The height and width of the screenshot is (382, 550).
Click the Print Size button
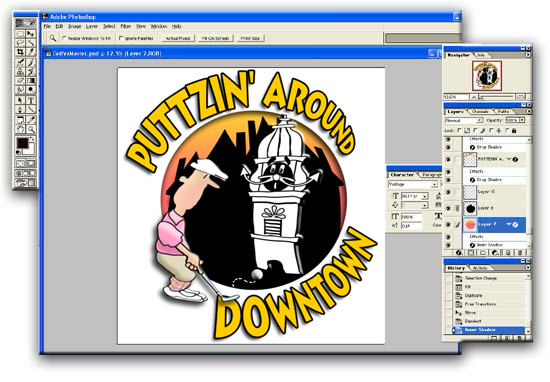[250, 38]
